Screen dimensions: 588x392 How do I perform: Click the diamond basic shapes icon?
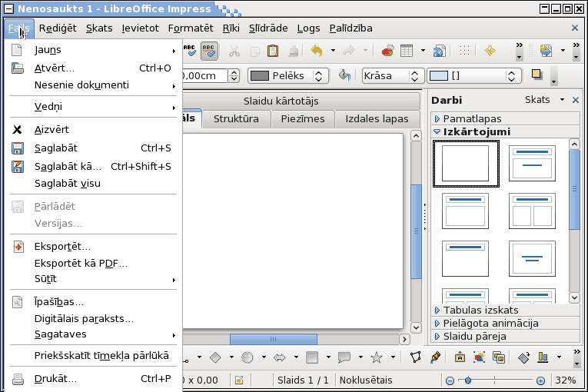click(x=215, y=357)
